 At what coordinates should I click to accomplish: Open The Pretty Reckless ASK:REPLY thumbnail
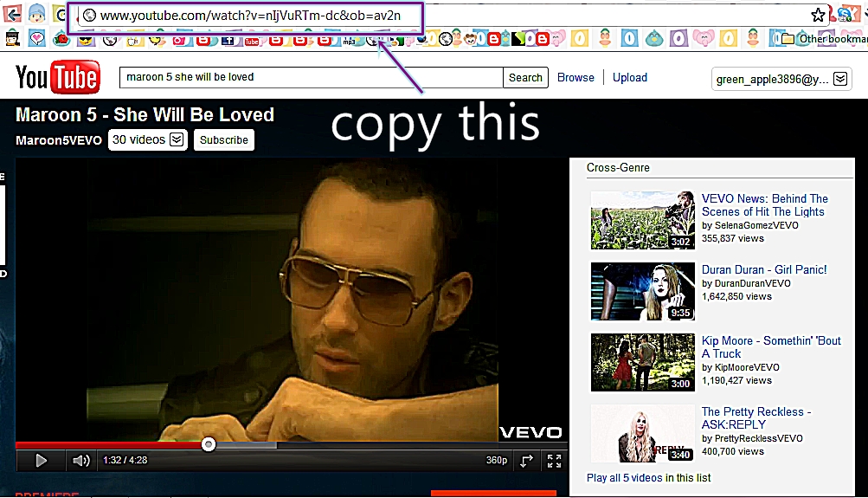[x=642, y=433]
